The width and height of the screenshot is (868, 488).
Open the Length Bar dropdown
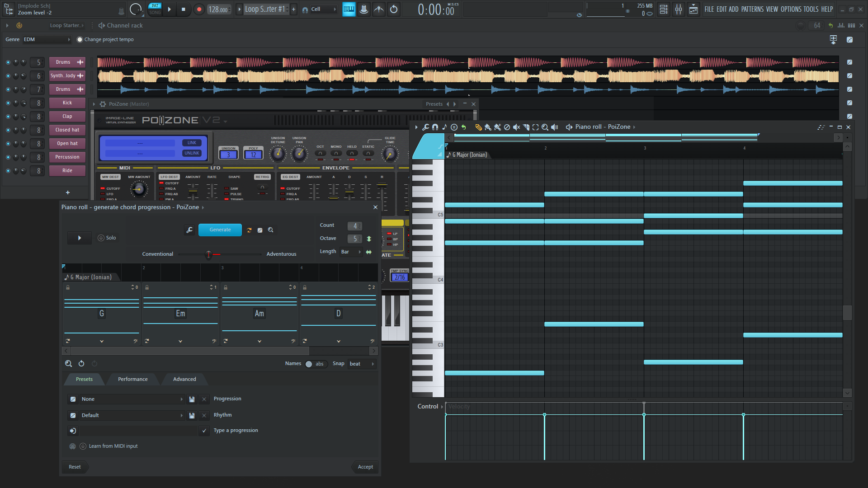tap(351, 252)
